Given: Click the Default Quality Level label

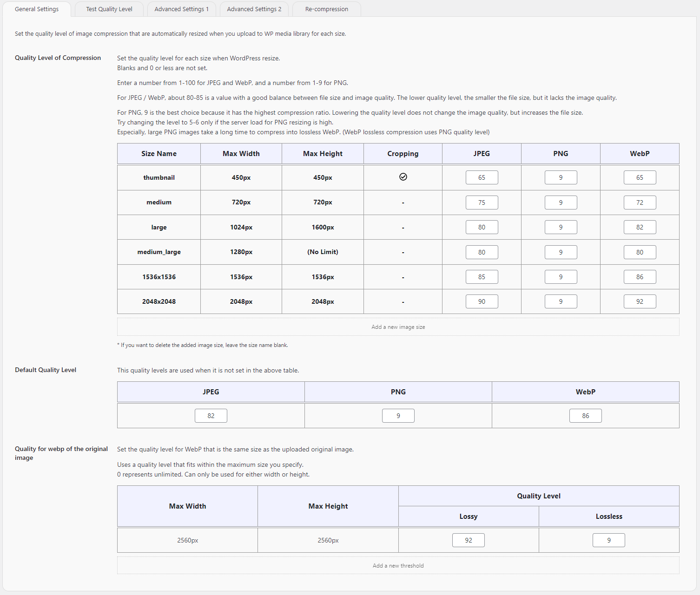Looking at the screenshot, I should (46, 370).
